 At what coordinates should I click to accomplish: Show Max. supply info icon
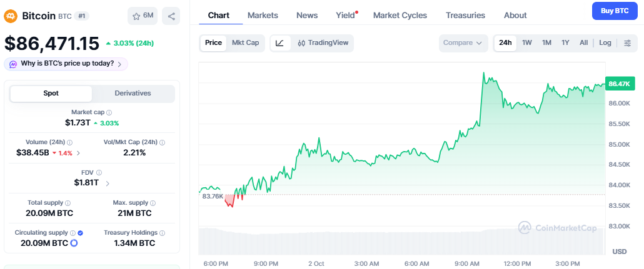(153, 203)
